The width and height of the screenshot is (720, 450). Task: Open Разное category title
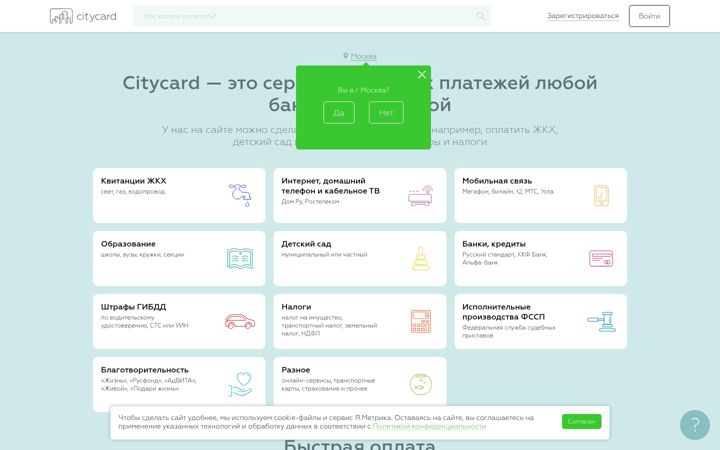tap(296, 370)
